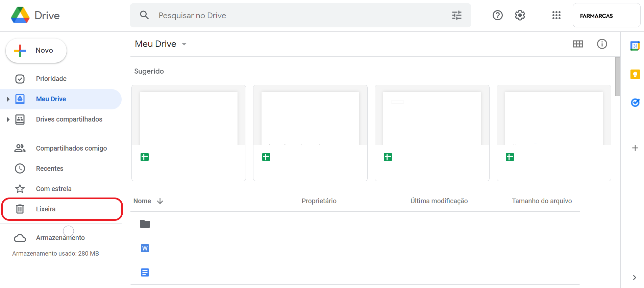Open Armazenamento storage link
This screenshot has height=288, width=644.
pyautogui.click(x=60, y=238)
